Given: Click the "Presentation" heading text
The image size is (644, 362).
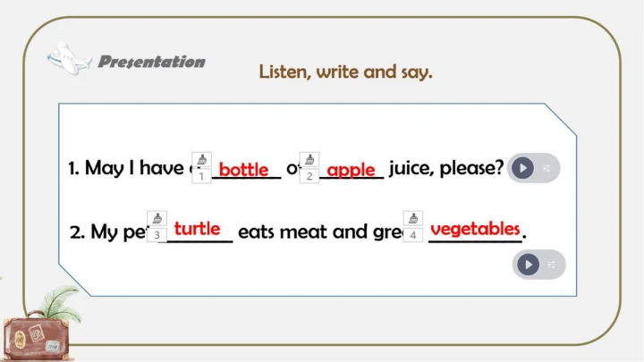Looking at the screenshot, I should (x=151, y=62).
